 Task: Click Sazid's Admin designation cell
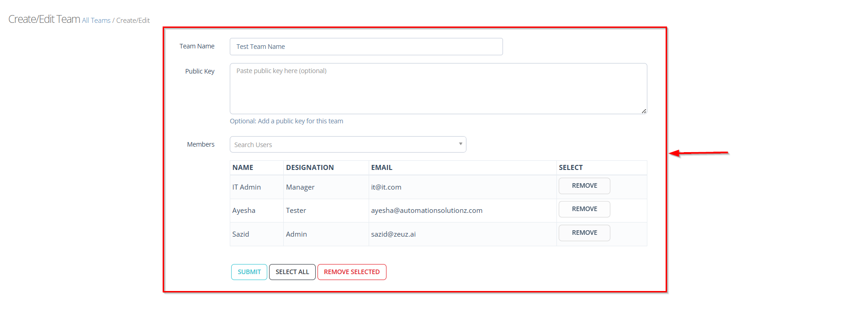pos(296,234)
